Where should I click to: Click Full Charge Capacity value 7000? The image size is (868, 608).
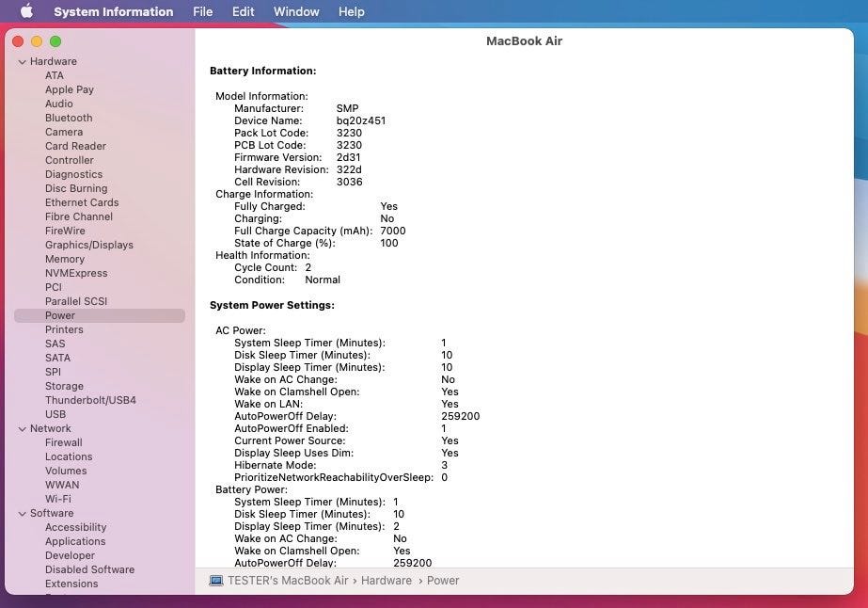(x=393, y=232)
